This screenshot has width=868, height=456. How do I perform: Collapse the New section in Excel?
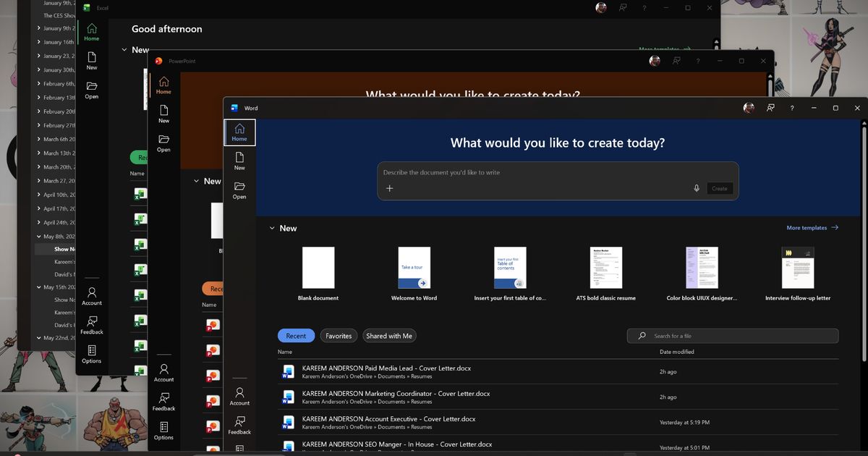124,50
